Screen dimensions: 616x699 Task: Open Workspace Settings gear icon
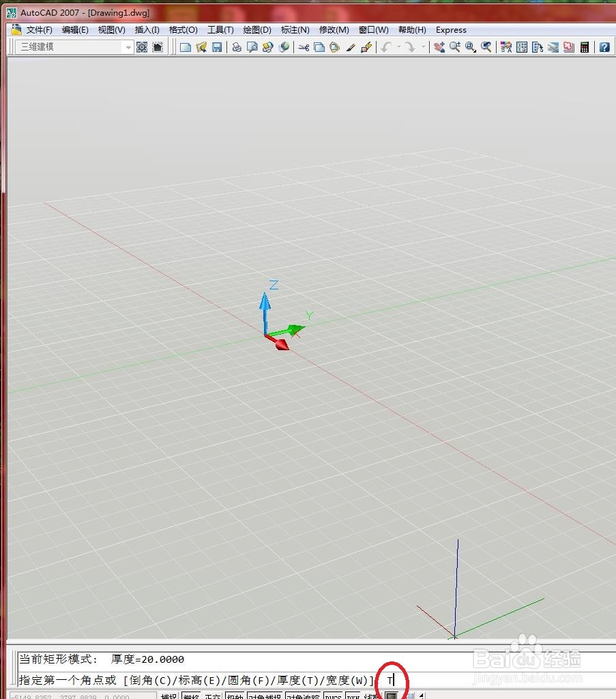coord(142,47)
